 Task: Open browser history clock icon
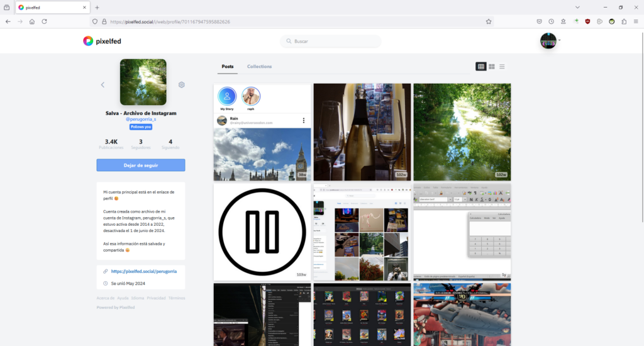point(551,21)
